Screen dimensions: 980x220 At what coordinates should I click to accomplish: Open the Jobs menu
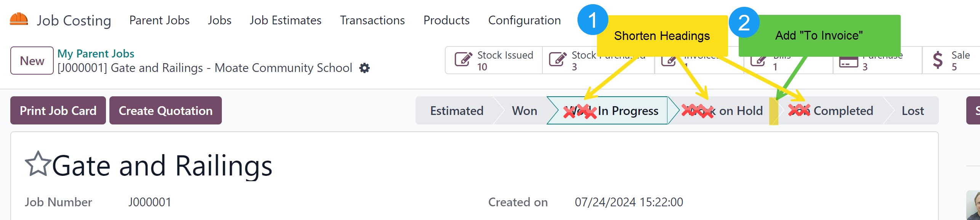[220, 20]
